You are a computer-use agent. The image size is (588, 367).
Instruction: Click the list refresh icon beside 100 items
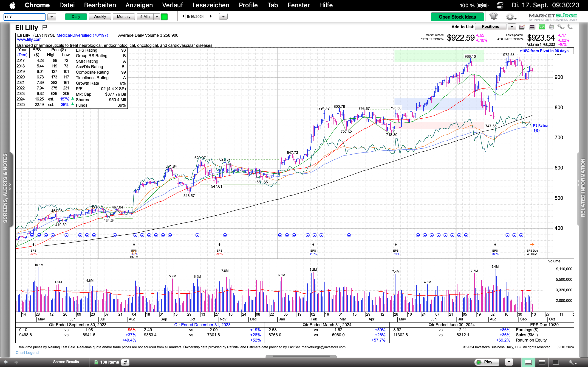tap(125, 362)
